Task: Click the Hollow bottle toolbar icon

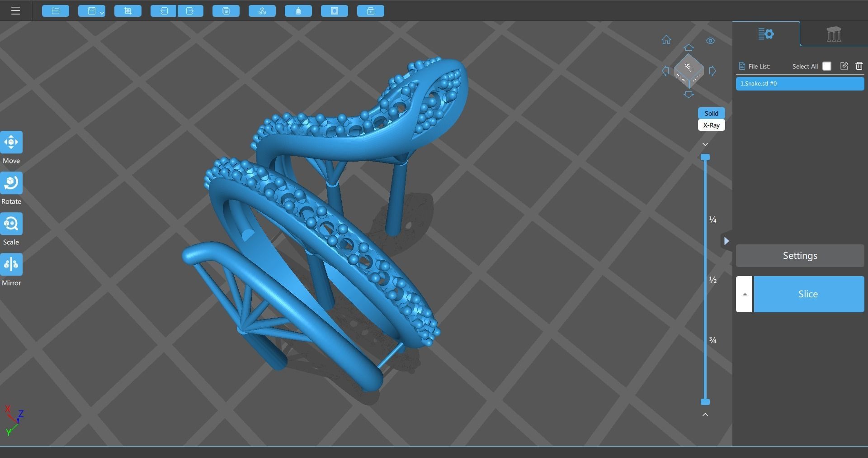Action: 298,11
